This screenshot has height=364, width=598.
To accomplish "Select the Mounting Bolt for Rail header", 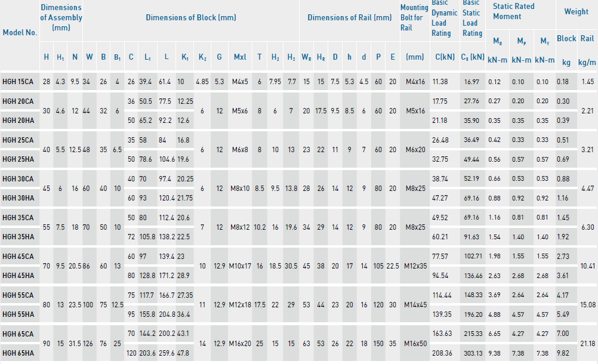I will pos(414,17).
